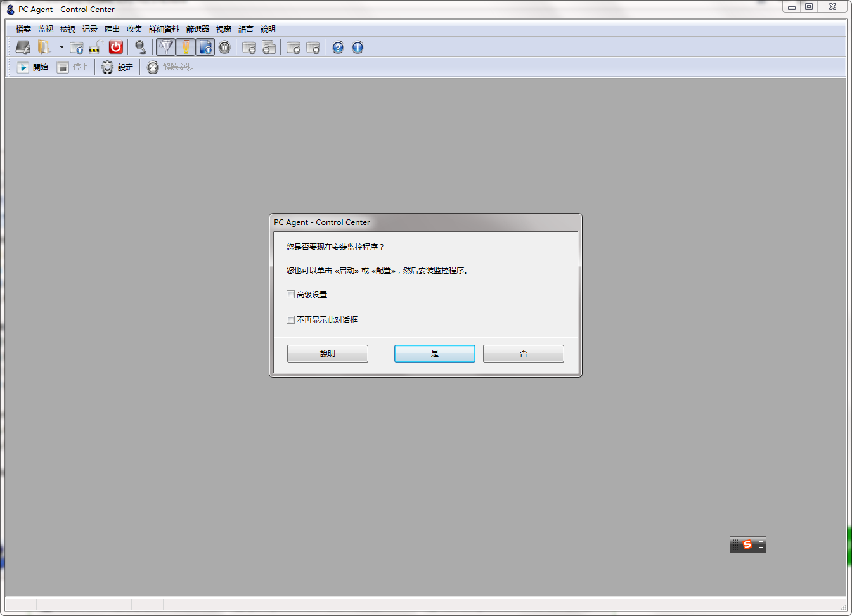
Task: Open 設定 from the gear toolbar button
Action: tap(118, 67)
